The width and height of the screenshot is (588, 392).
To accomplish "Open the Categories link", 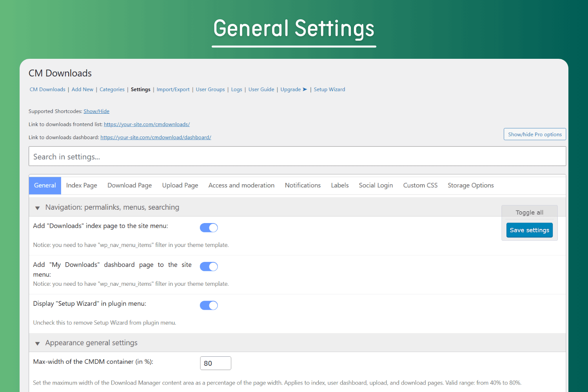I will (x=112, y=89).
